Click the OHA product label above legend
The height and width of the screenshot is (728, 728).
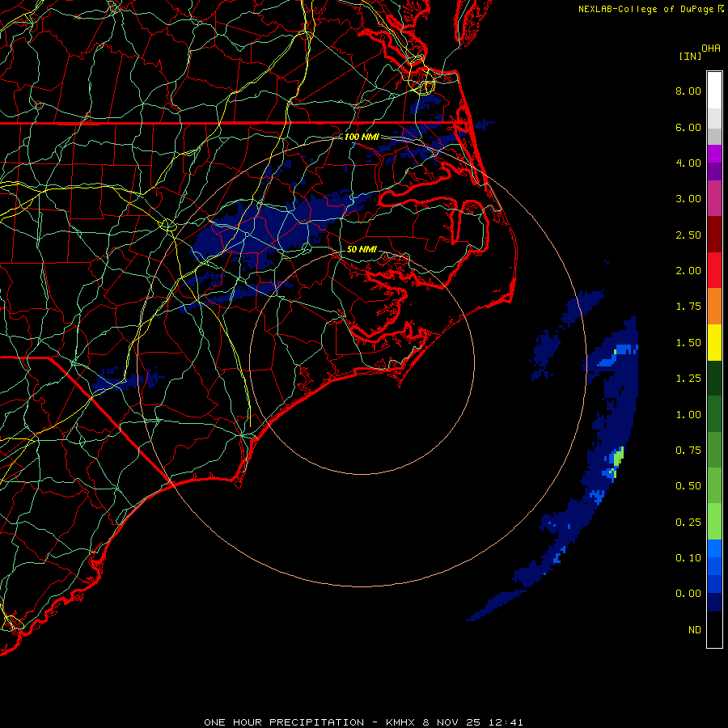711,49
